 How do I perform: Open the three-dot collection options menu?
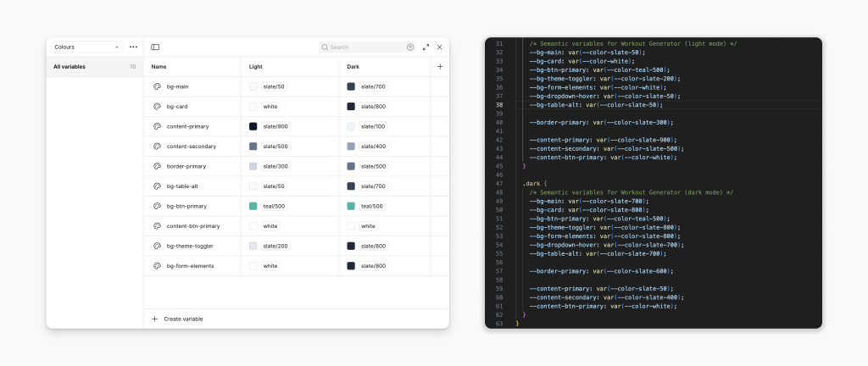pyautogui.click(x=133, y=47)
